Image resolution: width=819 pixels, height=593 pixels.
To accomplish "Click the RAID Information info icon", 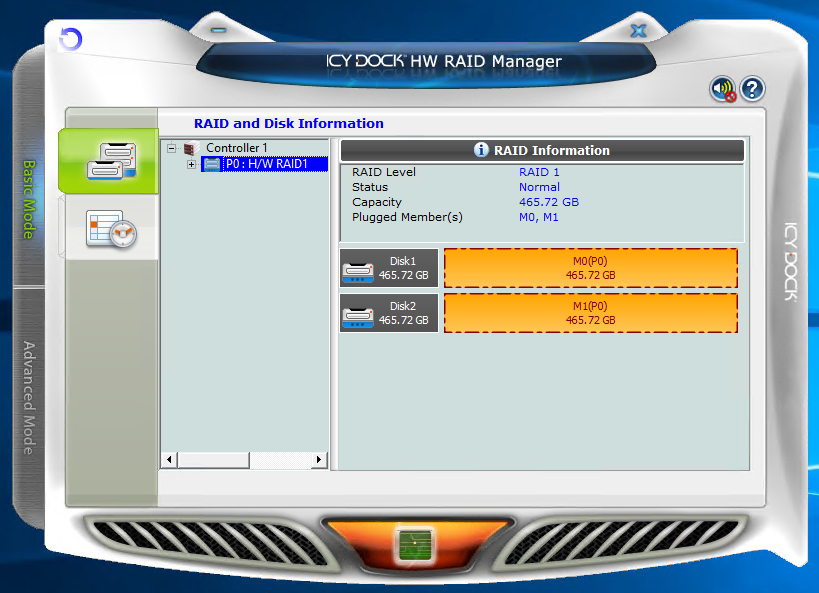I will click(x=481, y=150).
